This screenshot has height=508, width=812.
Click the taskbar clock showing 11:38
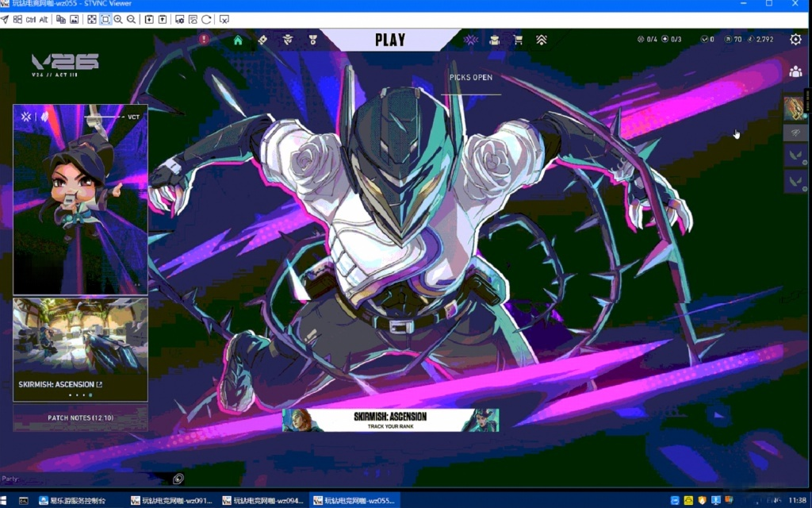pos(799,500)
